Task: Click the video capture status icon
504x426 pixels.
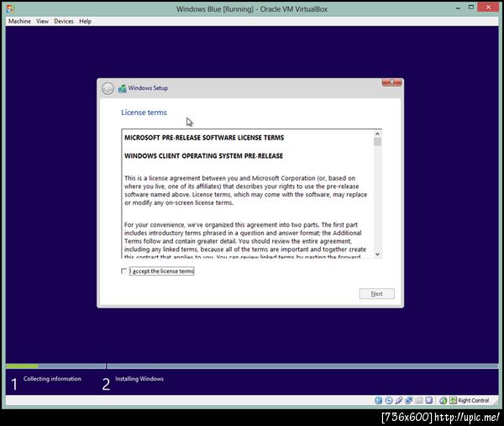Action: coord(429,400)
